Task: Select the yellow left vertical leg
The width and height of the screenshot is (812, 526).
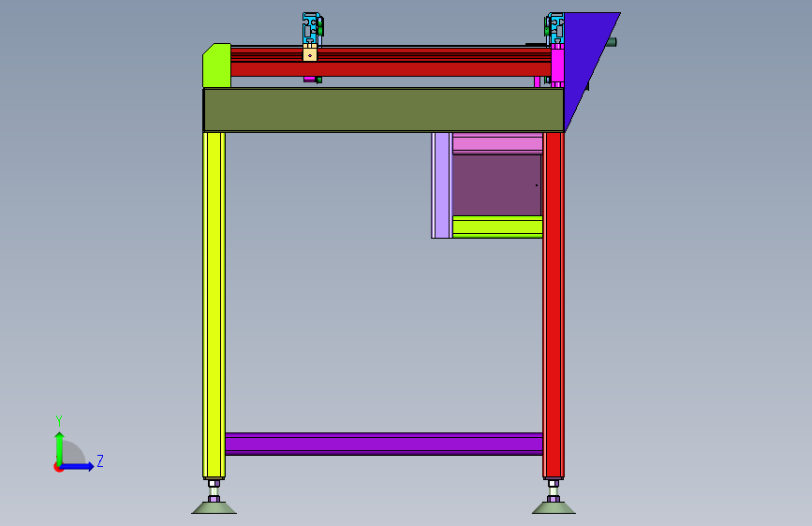Action: tap(214, 305)
